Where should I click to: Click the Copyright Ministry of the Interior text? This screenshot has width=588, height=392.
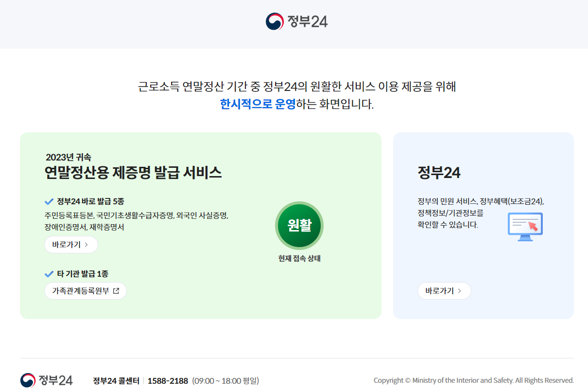(x=474, y=380)
